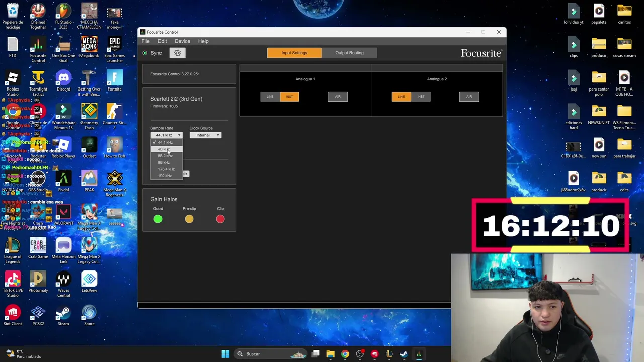This screenshot has height=362, width=644.
Task: Set Analogue 2 input to INST
Action: point(421,97)
